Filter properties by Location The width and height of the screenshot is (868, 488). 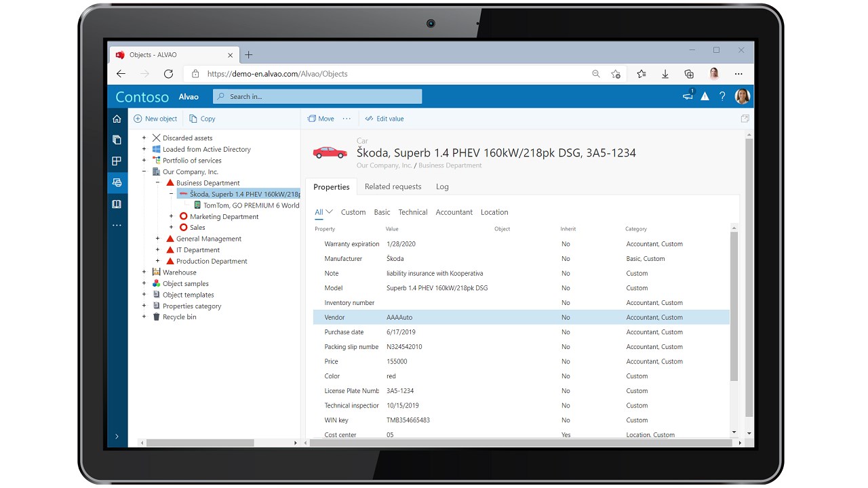[494, 212]
